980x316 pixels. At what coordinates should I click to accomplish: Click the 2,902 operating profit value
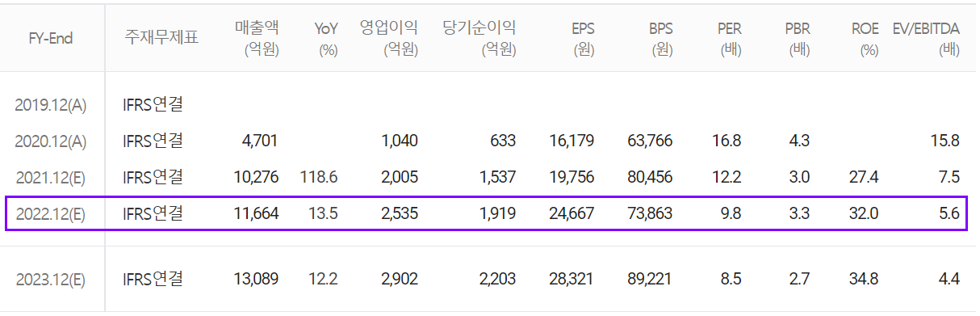400,280
